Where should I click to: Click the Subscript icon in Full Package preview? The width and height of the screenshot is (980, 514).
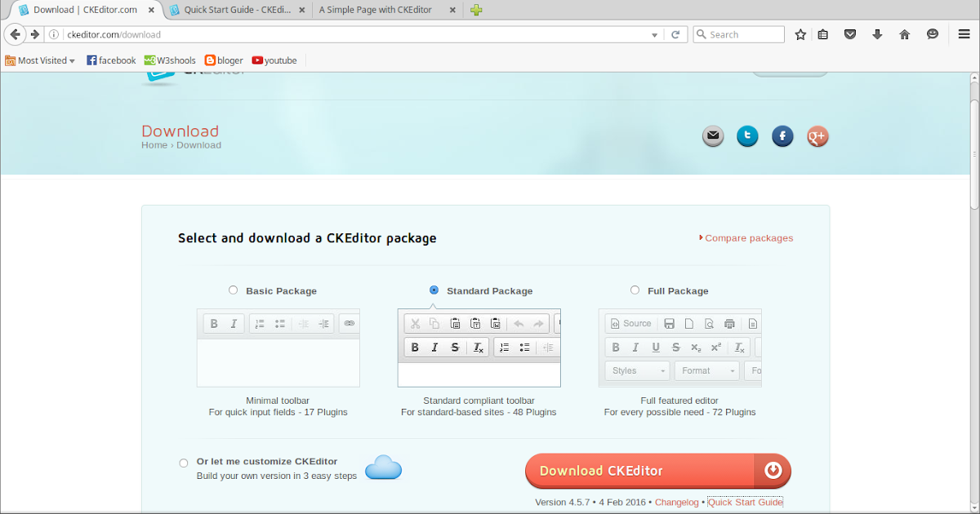pyautogui.click(x=696, y=348)
